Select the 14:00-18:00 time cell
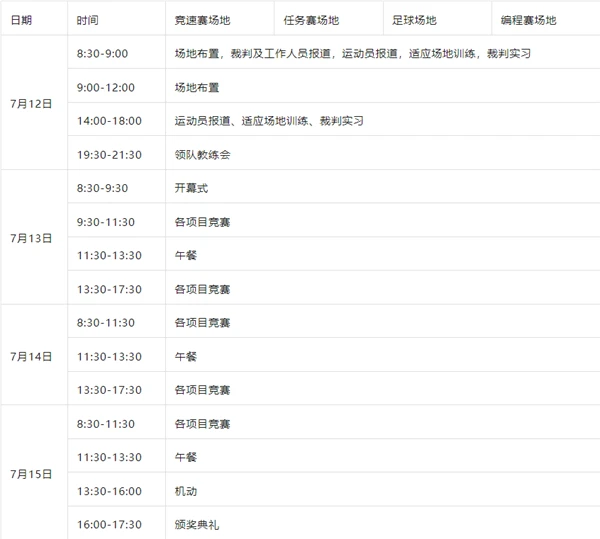Image resolution: width=600 pixels, height=539 pixels. point(117,119)
